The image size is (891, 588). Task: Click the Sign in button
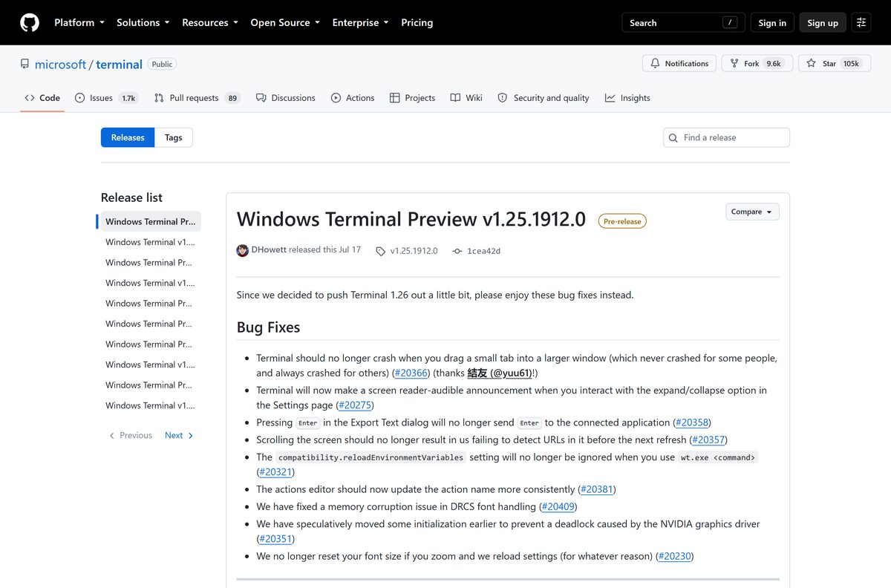point(772,22)
